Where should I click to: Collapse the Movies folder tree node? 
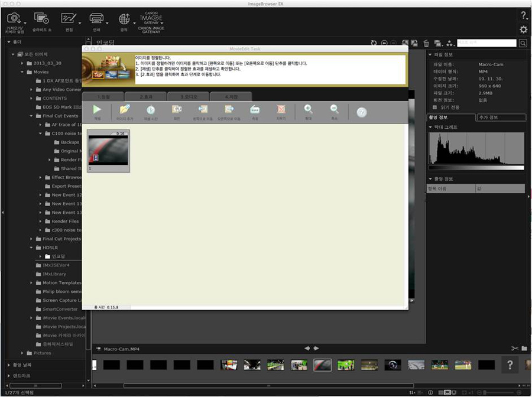point(22,72)
